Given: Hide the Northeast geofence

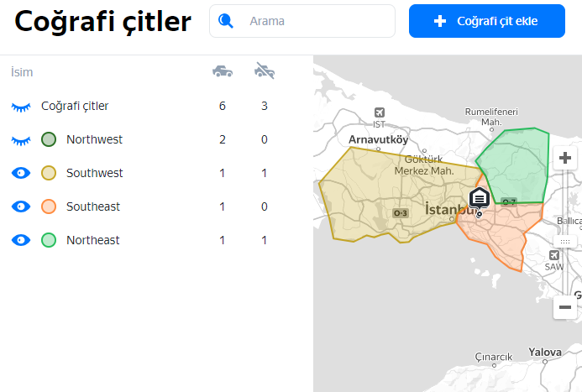Looking at the screenshot, I should coord(21,240).
